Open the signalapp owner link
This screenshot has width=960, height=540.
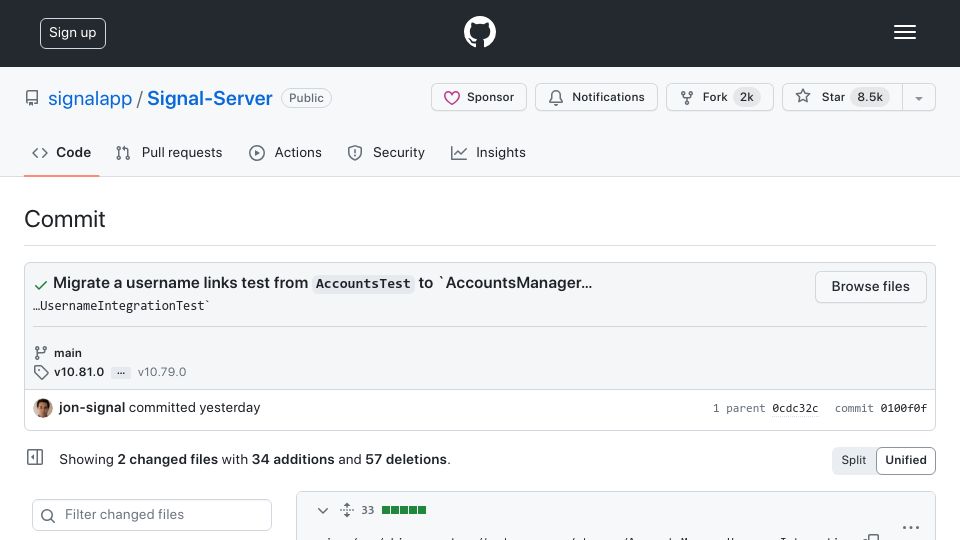point(90,98)
